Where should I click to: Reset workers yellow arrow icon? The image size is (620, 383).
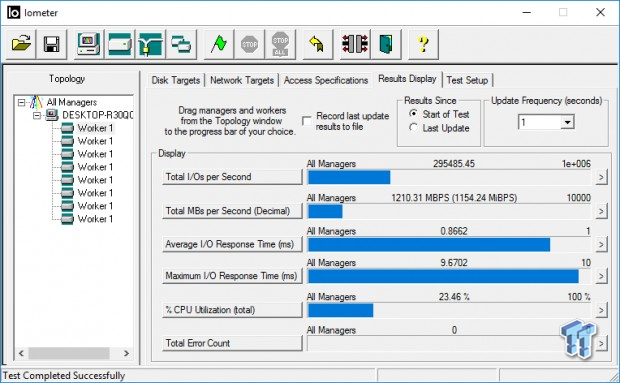pyautogui.click(x=317, y=44)
